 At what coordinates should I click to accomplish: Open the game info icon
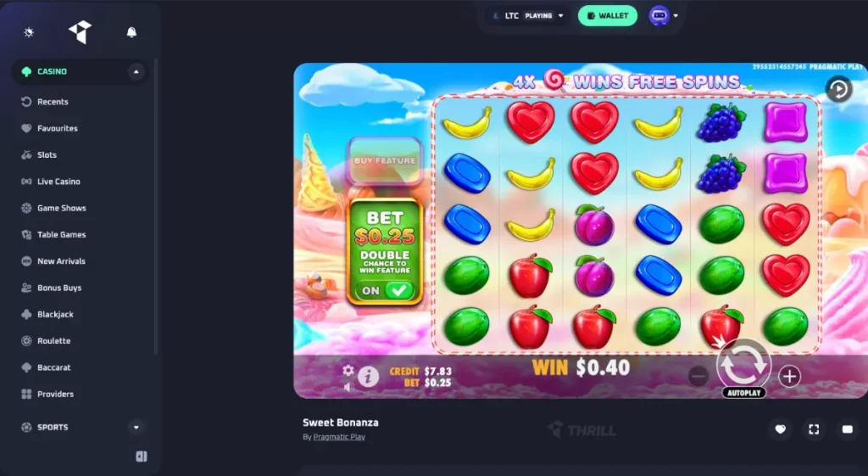(368, 377)
